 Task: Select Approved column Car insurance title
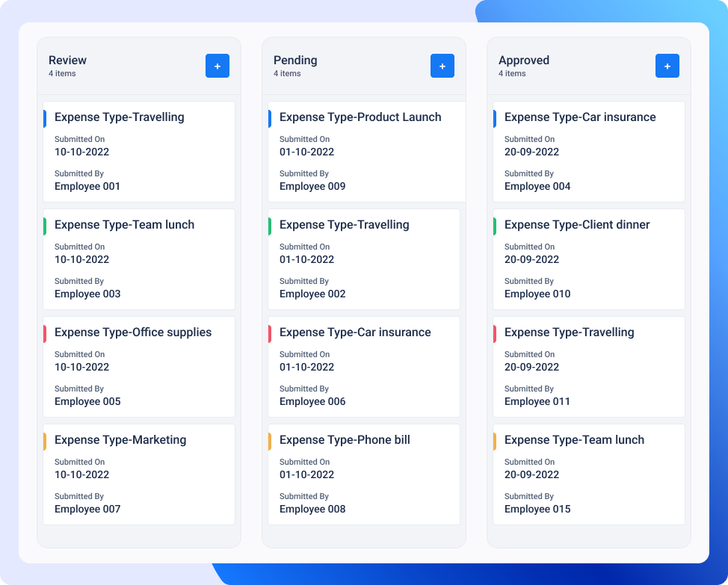pyautogui.click(x=580, y=117)
